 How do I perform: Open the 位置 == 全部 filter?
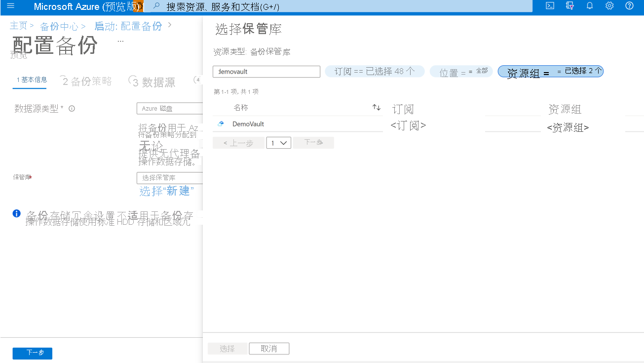(x=461, y=72)
